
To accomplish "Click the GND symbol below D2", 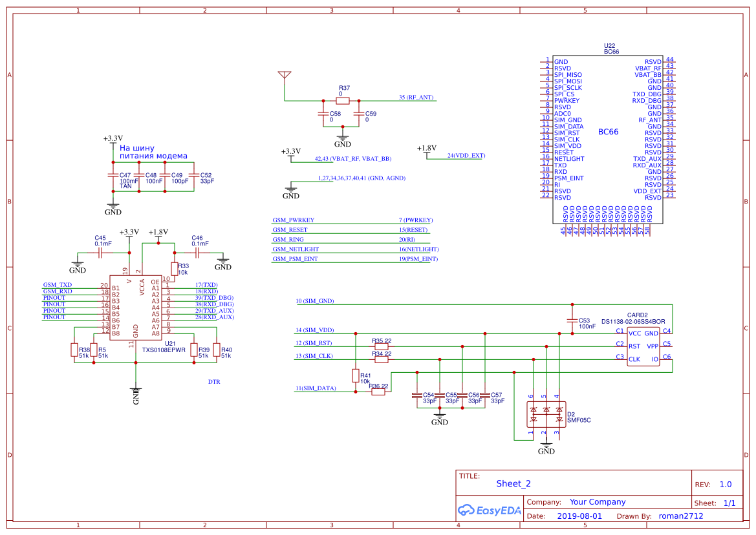I will pos(546,447).
